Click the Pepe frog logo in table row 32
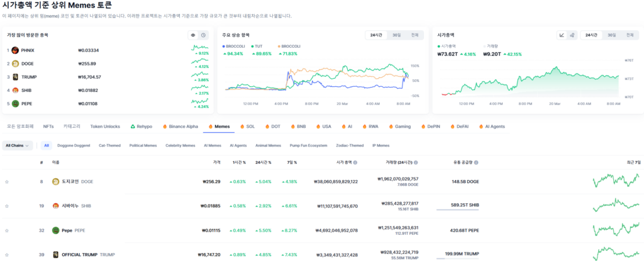644x265 pixels. coord(55,230)
